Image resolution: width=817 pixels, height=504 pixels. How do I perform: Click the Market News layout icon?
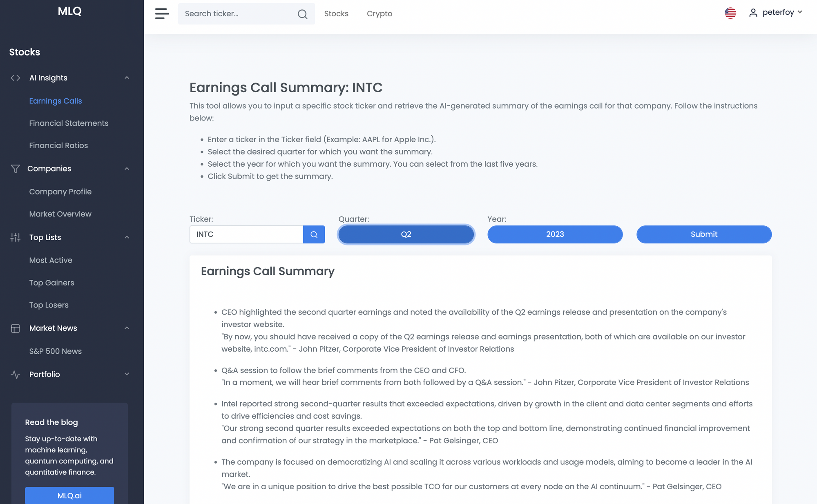click(16, 328)
